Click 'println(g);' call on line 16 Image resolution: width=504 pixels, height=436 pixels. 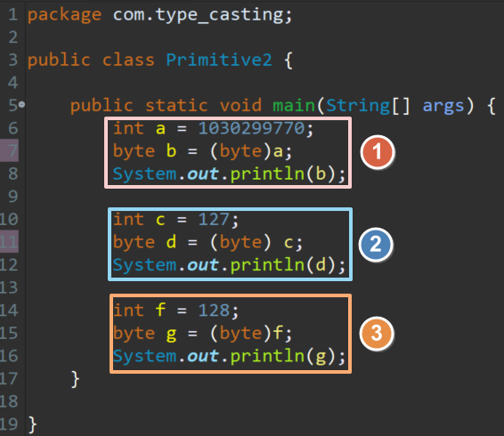pos(288,357)
